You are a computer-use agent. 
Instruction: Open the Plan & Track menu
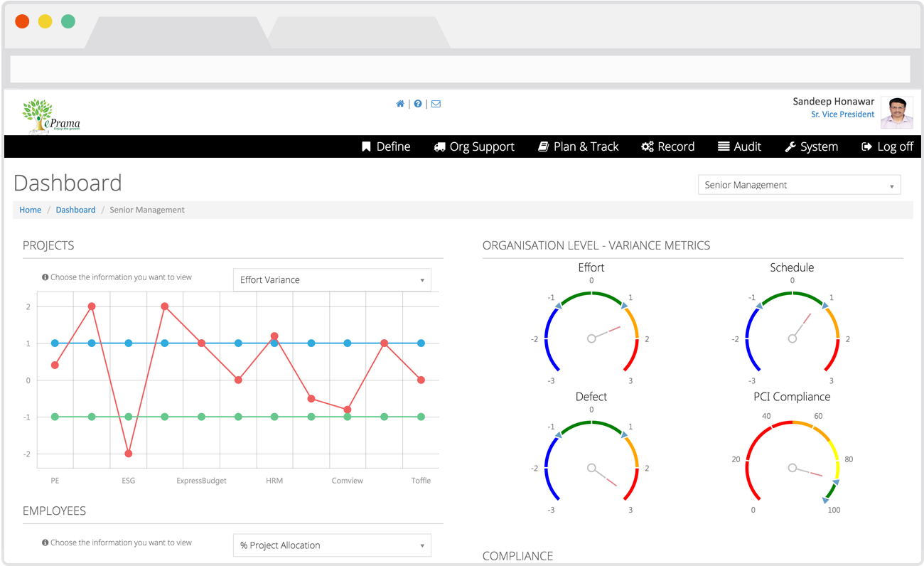click(x=578, y=146)
